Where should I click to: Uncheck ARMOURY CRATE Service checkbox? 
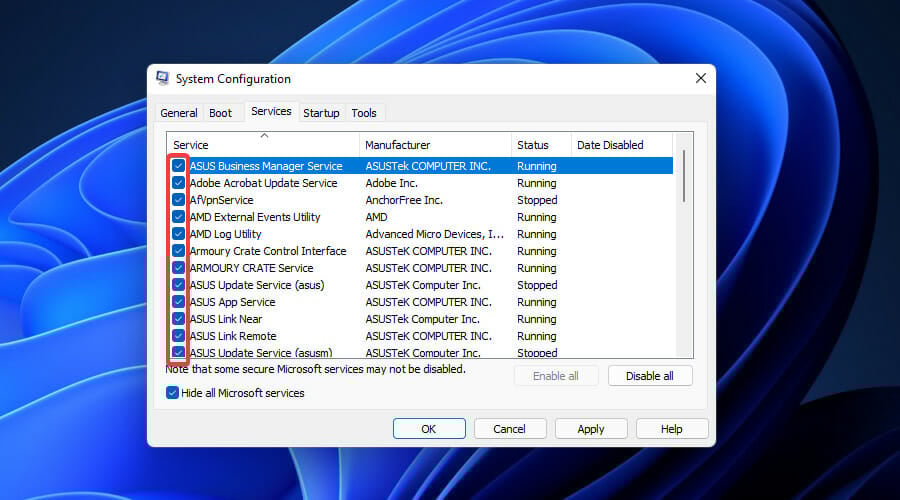[x=178, y=268]
